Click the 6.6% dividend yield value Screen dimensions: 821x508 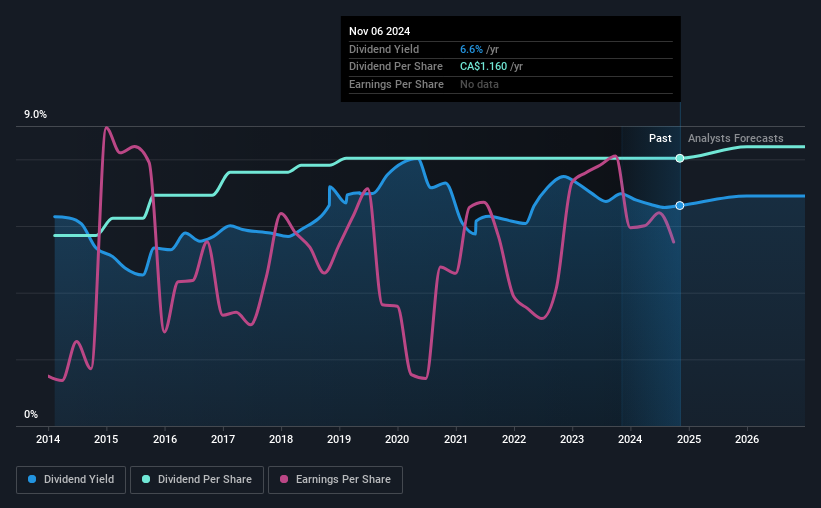[x=471, y=49]
